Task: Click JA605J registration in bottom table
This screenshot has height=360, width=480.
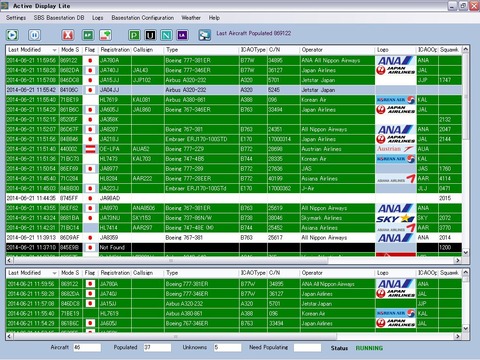Action: click(x=115, y=323)
